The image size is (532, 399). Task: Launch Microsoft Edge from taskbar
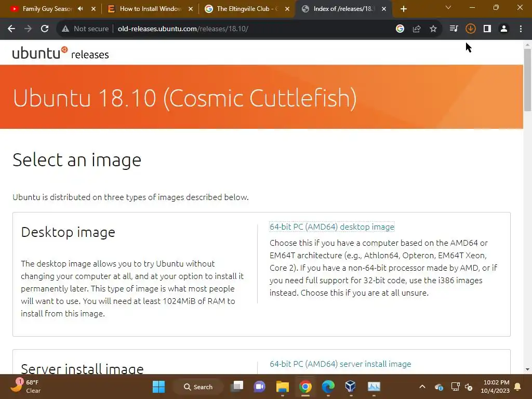[x=328, y=387]
